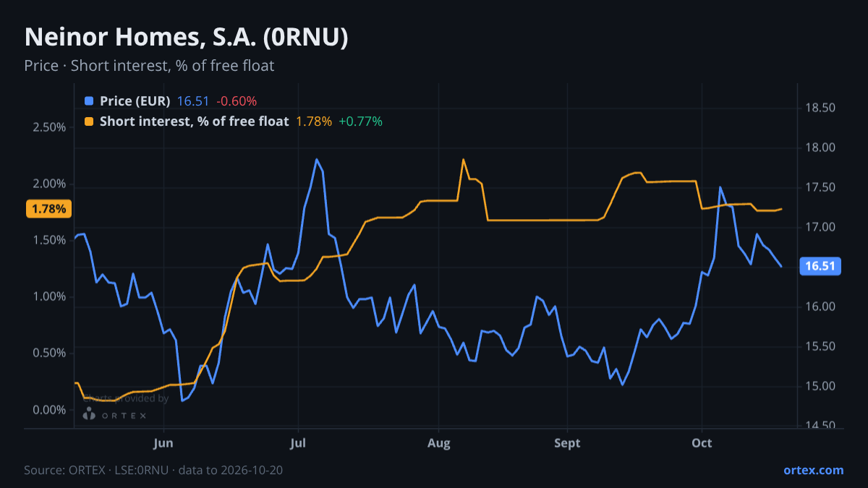Click the Jun x-axis label

click(x=163, y=443)
